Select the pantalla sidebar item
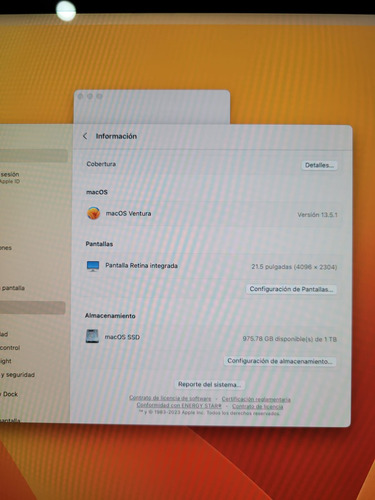375x500 pixels. (13, 288)
